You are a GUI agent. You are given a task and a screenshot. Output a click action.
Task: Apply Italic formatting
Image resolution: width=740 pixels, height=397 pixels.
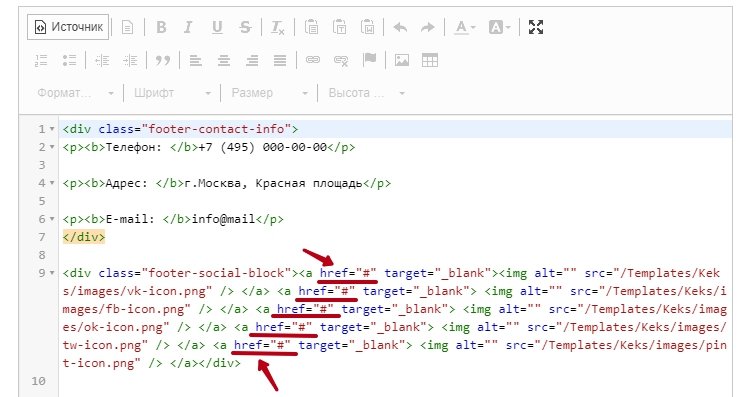188,27
